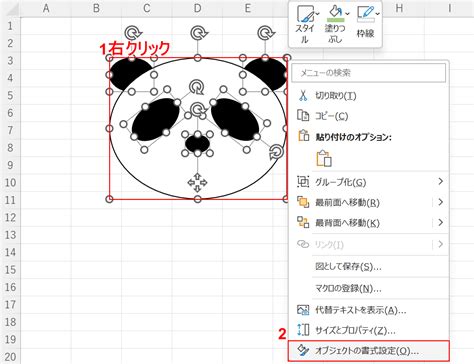
Task: Click the rotation handle of the nose
Action: tap(198, 109)
